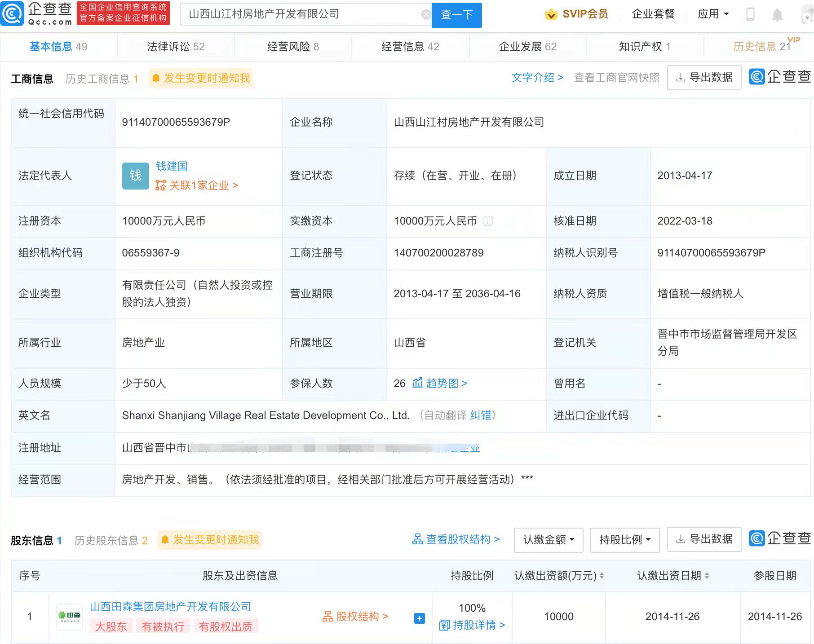Switch to 知识产权 tab
The height and width of the screenshot is (644, 814).
(x=645, y=47)
